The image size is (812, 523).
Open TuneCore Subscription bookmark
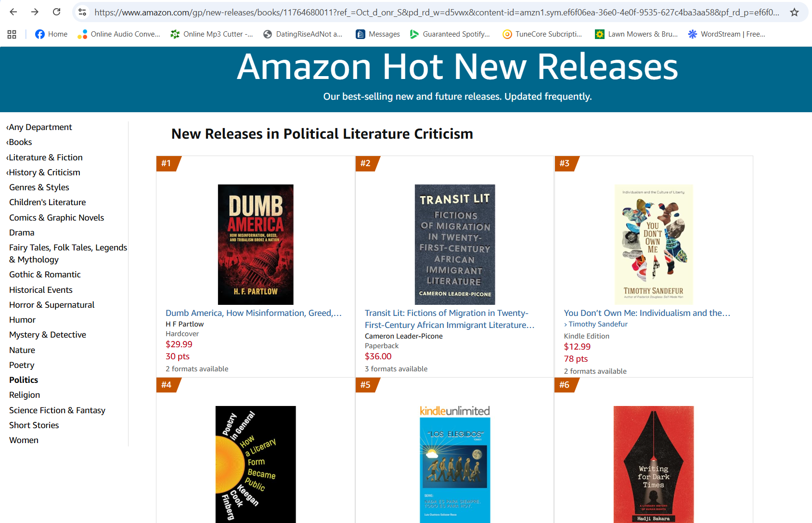point(542,34)
